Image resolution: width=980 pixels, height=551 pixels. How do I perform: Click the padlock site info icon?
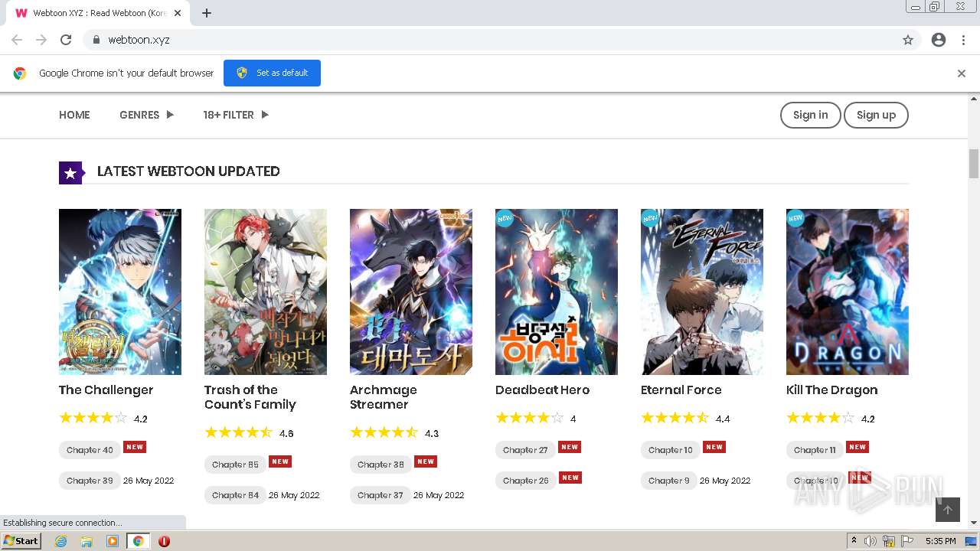[96, 40]
